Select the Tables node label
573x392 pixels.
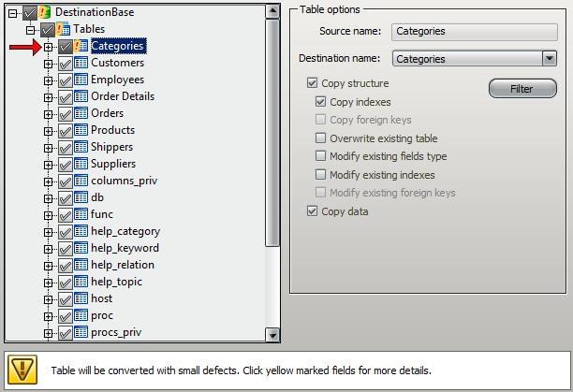(x=89, y=29)
